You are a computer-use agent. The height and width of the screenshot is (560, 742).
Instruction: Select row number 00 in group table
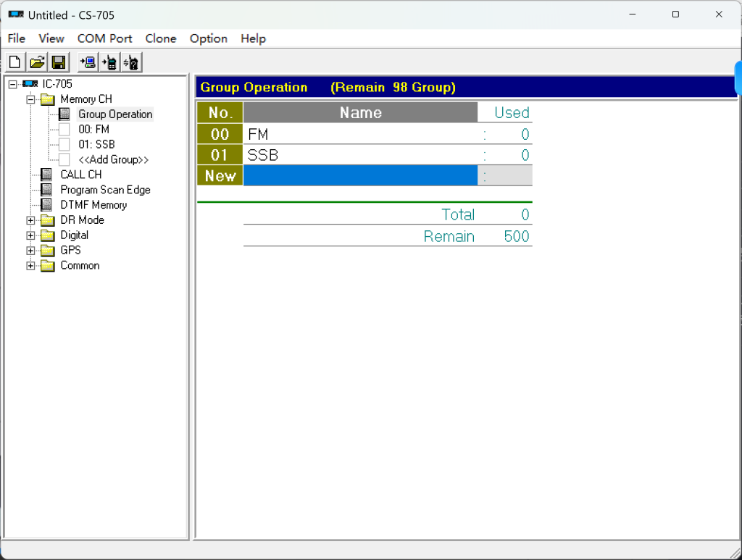coord(220,134)
